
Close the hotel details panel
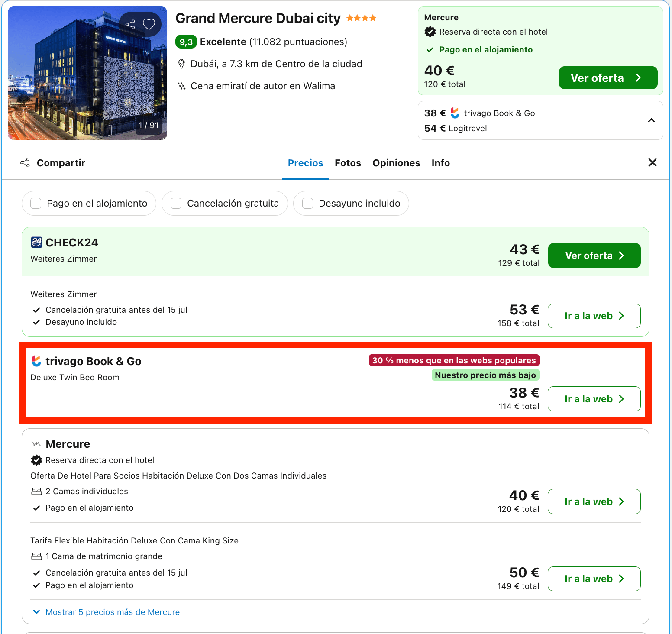tap(653, 162)
